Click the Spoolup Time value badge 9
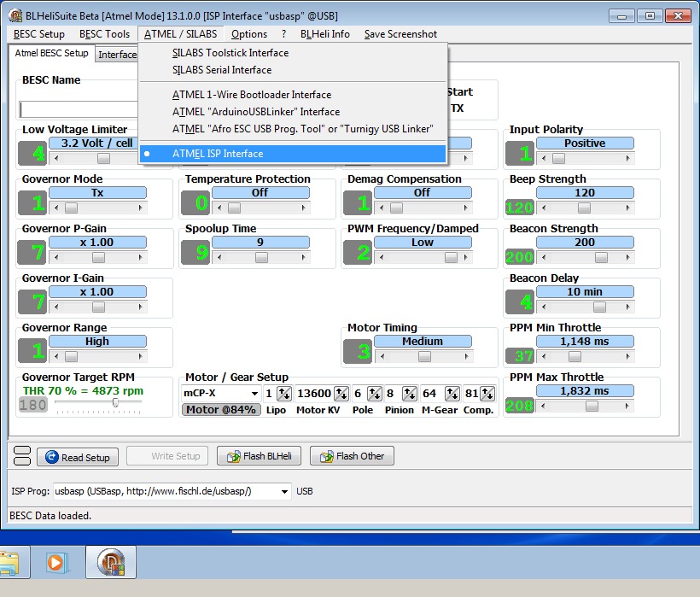Viewport: 700px width, 597px height. [195, 252]
